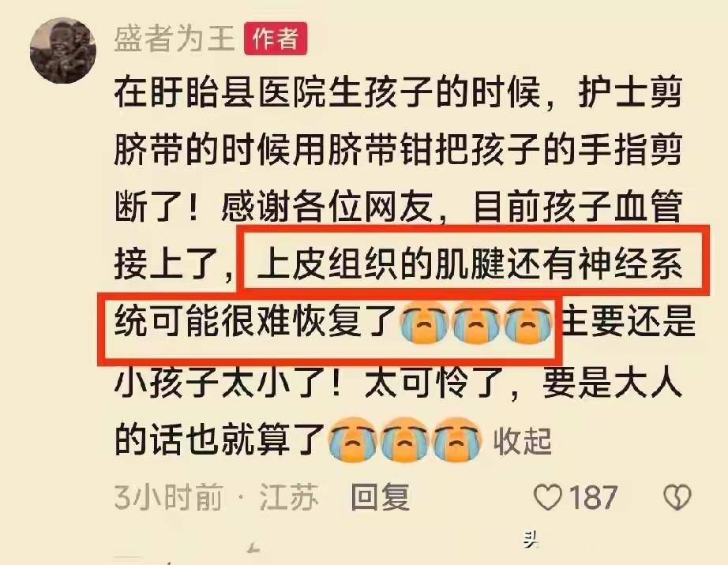This screenshot has height=565, width=728.
Task: Tap the 江苏 location label
Action: pyautogui.click(x=289, y=496)
